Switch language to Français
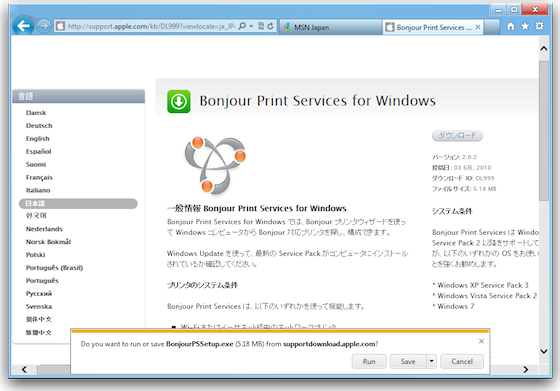 tap(39, 177)
